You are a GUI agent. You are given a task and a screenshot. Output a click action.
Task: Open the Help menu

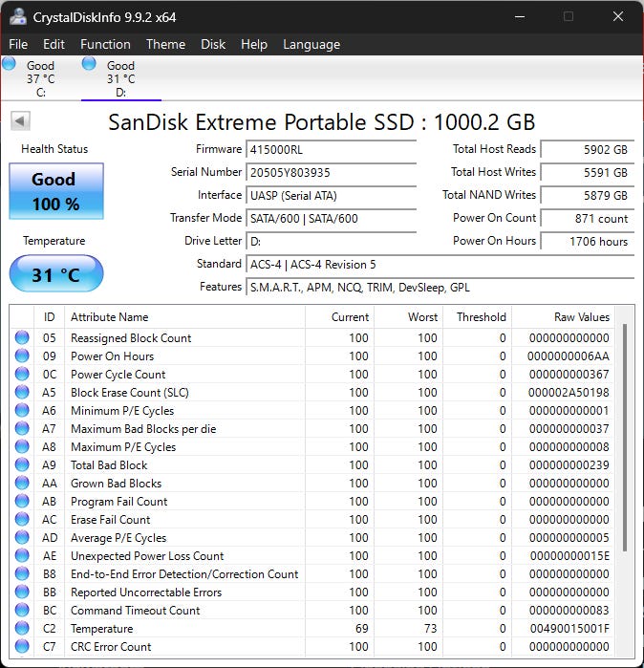[x=254, y=44]
